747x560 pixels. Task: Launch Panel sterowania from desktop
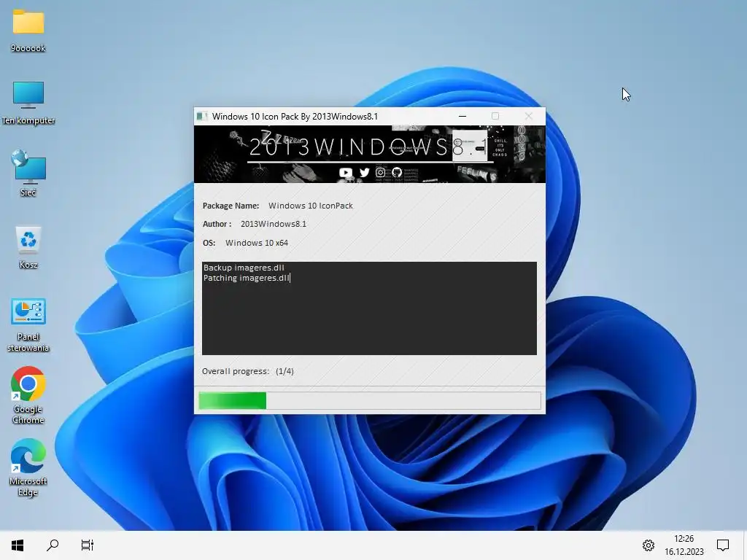click(28, 324)
